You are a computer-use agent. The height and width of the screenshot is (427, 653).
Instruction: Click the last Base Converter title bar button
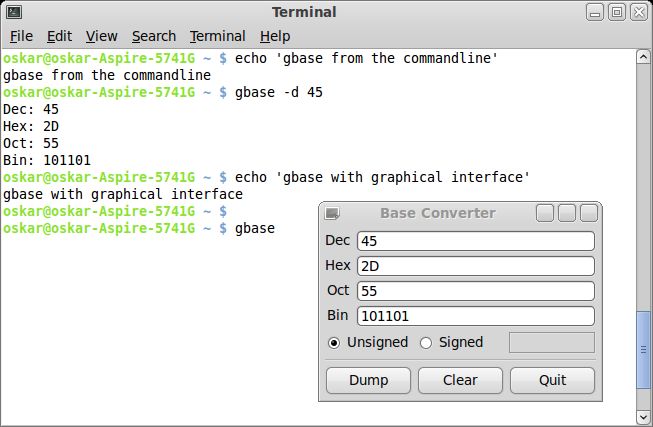[x=589, y=213]
